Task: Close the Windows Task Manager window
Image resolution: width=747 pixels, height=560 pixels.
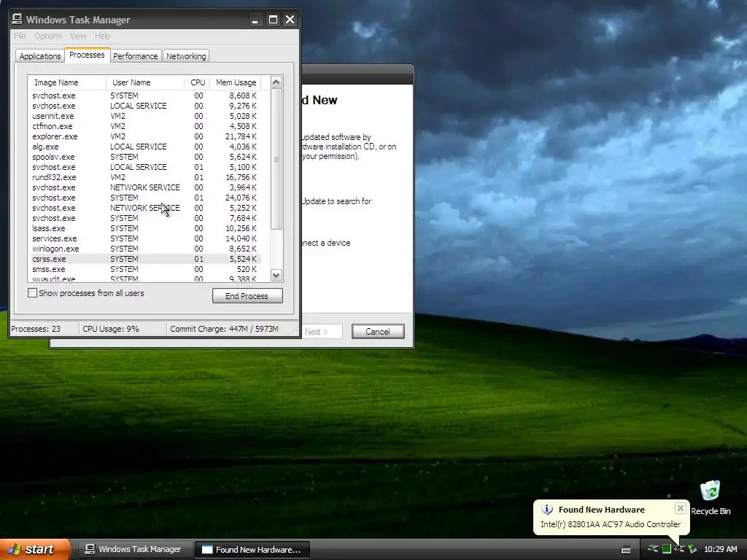Action: [290, 20]
